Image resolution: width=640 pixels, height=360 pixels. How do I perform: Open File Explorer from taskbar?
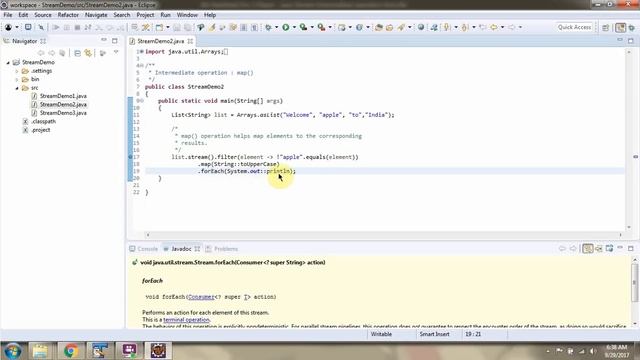(x=40, y=351)
